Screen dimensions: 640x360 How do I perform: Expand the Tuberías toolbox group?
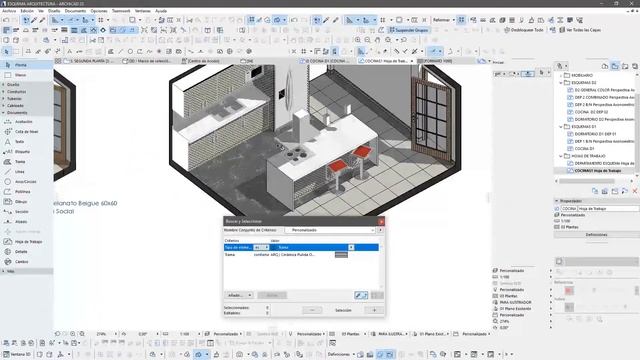[26, 98]
